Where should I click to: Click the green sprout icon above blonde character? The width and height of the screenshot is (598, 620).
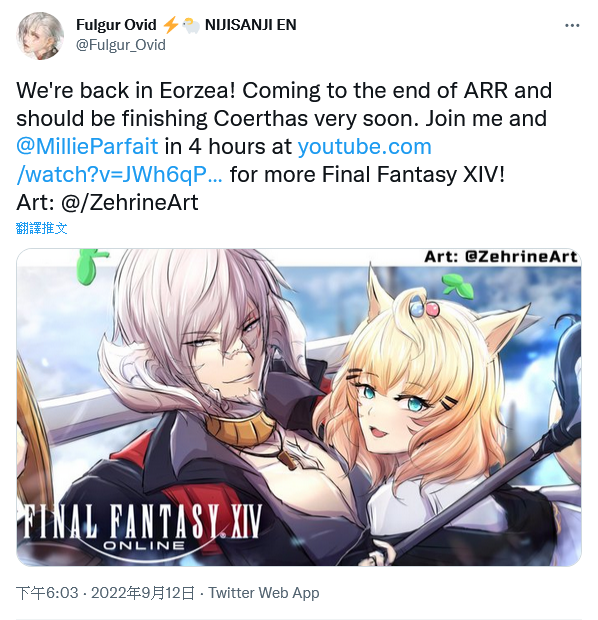click(x=458, y=285)
